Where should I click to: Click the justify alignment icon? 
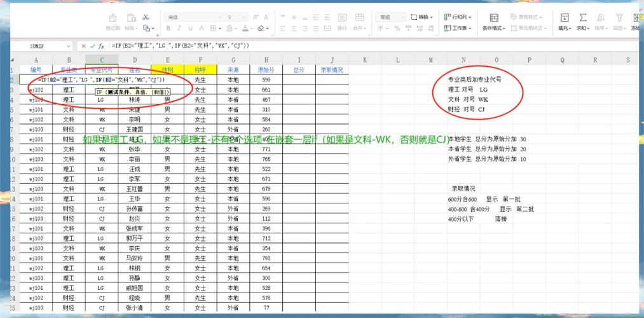316,29
